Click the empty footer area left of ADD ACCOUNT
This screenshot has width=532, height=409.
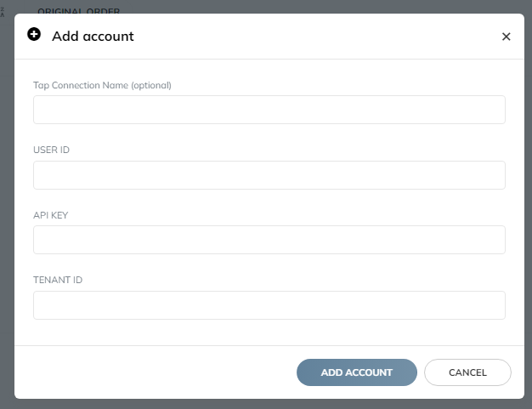click(x=155, y=372)
